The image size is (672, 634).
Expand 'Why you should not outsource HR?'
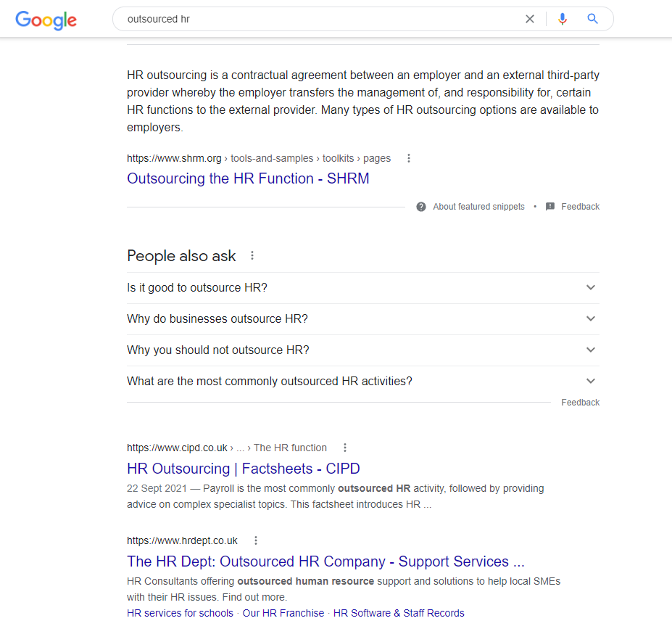pyautogui.click(x=363, y=350)
